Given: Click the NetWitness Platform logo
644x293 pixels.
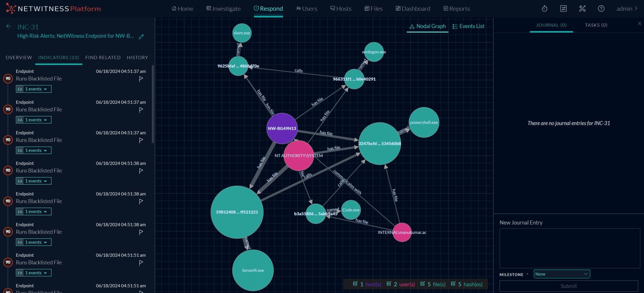Looking at the screenshot, I should click(53, 9).
